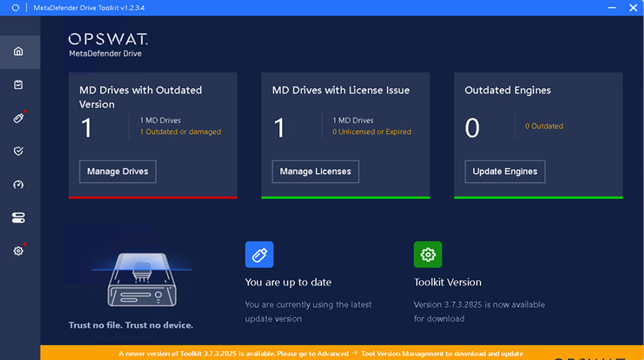
Task: Click the OPSWAT MetaDefender Drive logo
Action: [x=108, y=44]
